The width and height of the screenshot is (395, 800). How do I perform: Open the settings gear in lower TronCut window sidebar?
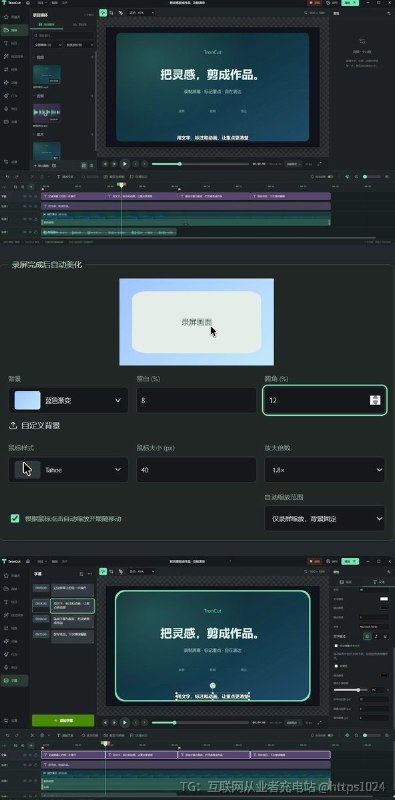(x=6, y=720)
